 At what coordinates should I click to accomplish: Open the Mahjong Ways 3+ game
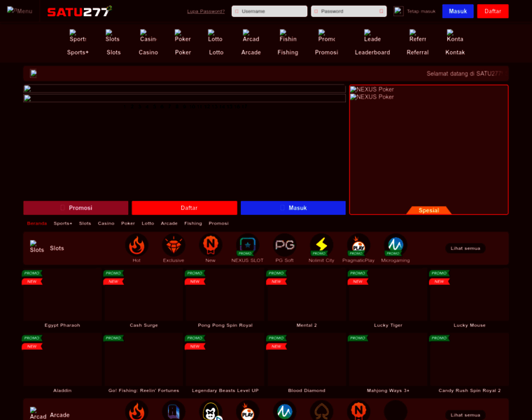click(388, 360)
